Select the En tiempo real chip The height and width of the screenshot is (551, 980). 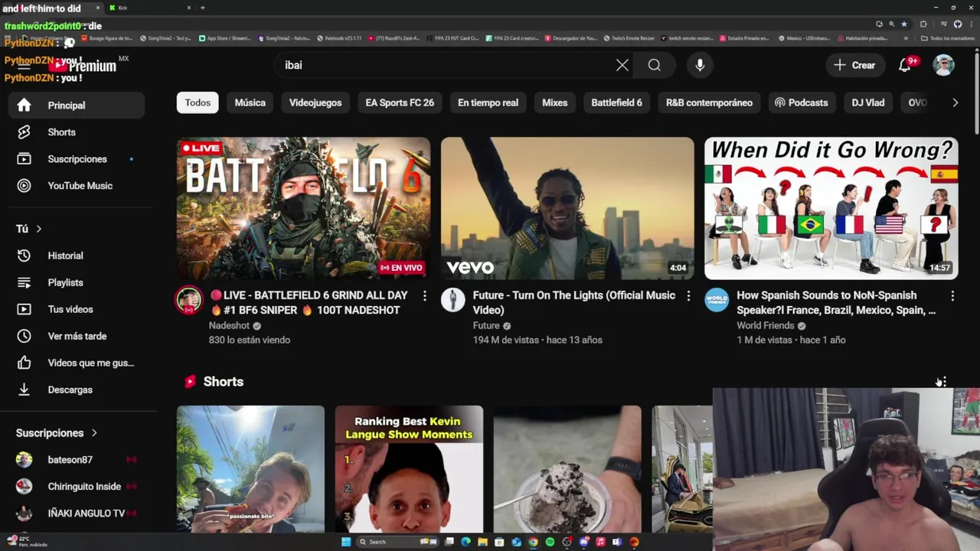[488, 103]
